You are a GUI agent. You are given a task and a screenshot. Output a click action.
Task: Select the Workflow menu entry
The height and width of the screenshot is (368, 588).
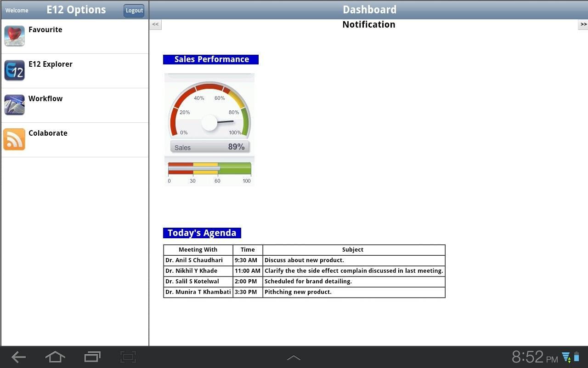coord(75,105)
